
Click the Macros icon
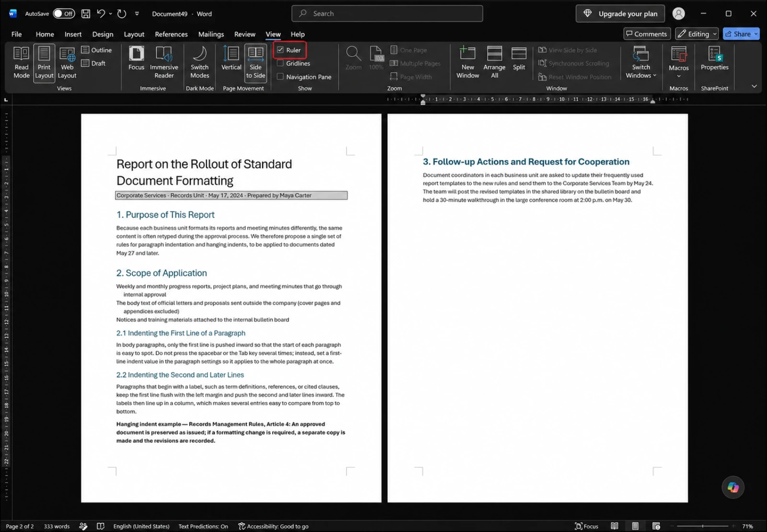click(x=679, y=54)
